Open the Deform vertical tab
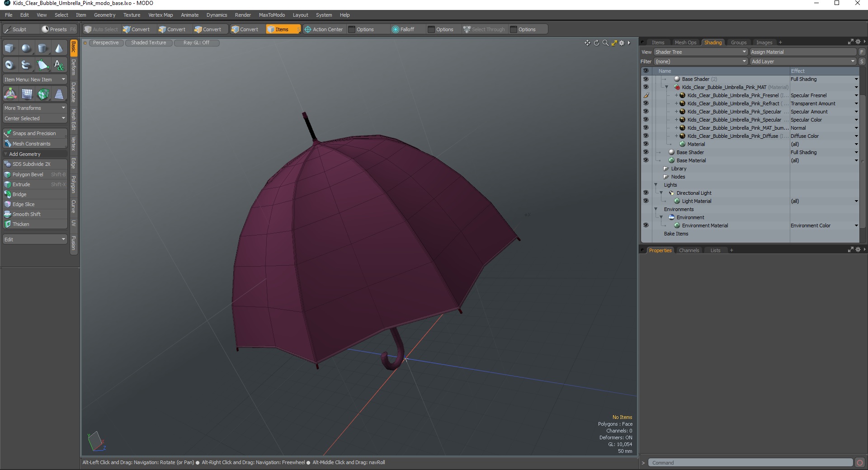The height and width of the screenshot is (470, 868). click(x=74, y=67)
